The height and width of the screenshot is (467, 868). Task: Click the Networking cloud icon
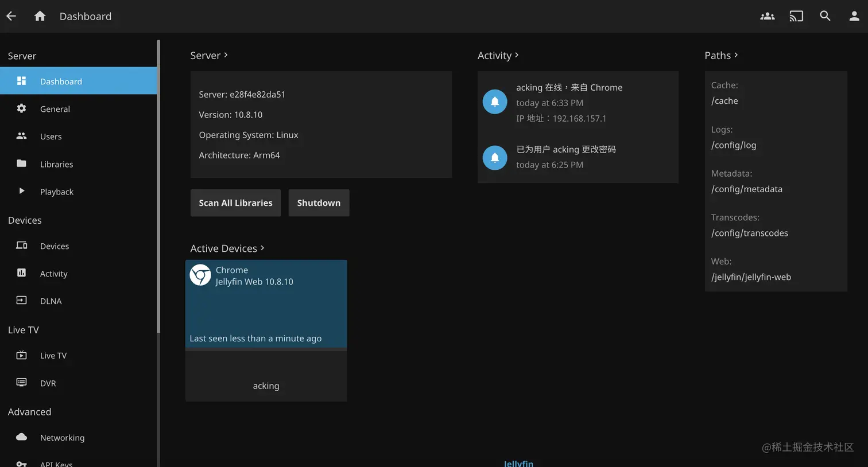click(x=21, y=437)
